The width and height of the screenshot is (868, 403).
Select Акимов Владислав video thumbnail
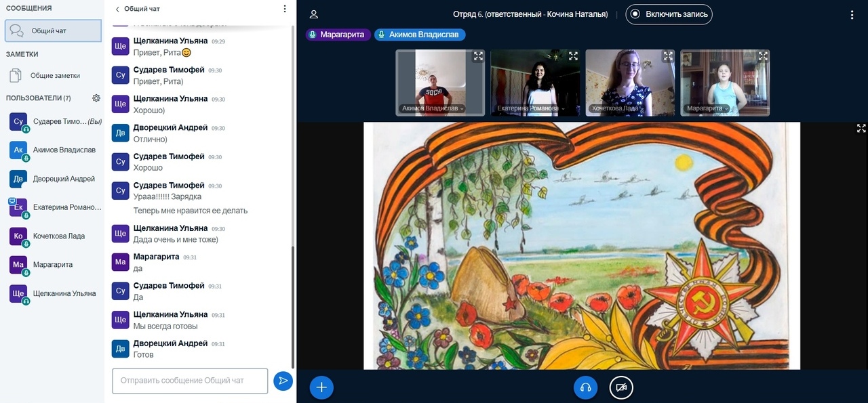tap(440, 83)
